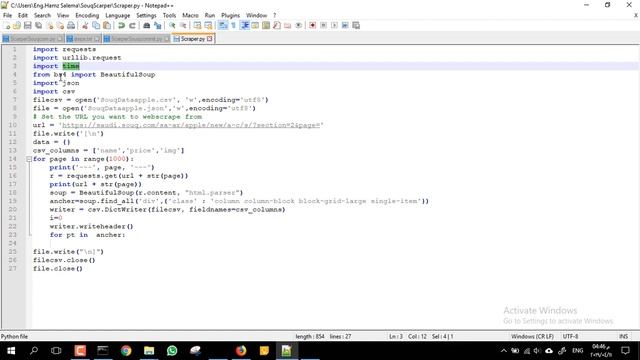Click the save recorded macro icon
The height and width of the screenshot is (360, 640).
(356, 25)
